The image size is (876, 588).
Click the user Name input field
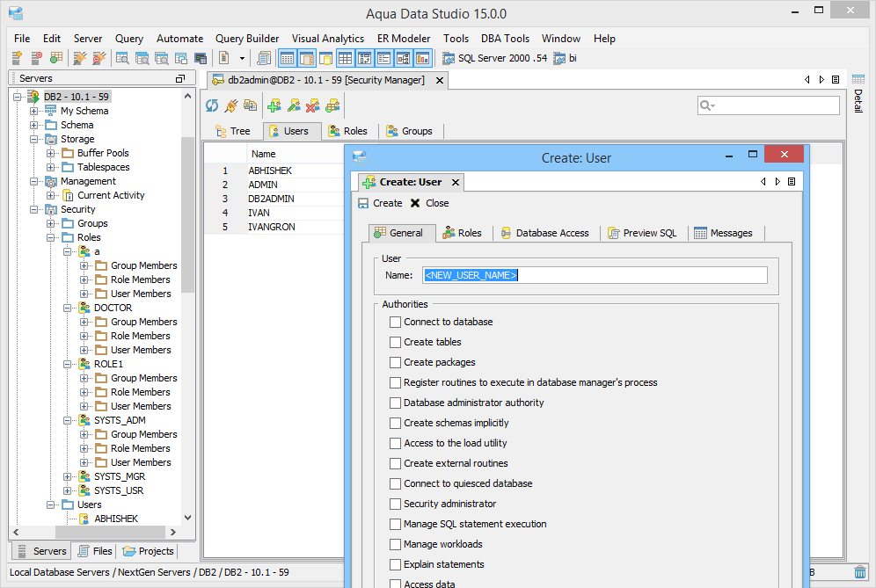tap(595, 275)
